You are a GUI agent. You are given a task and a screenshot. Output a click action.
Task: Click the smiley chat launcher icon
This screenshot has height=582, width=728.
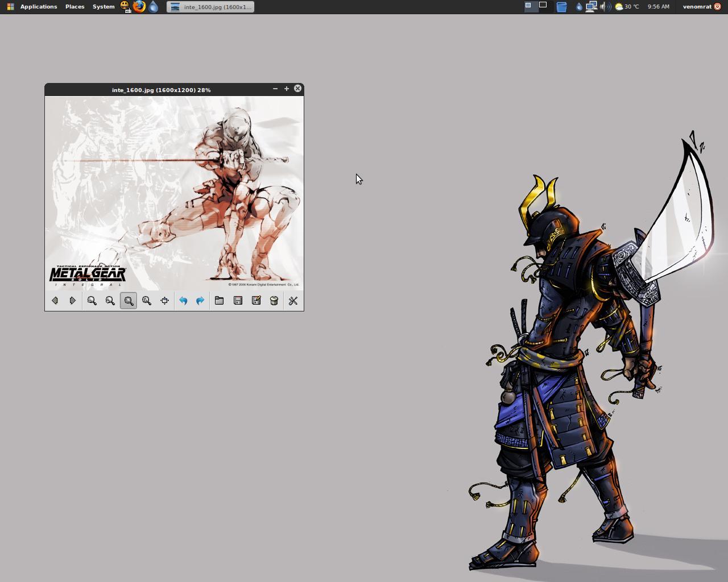(125, 7)
